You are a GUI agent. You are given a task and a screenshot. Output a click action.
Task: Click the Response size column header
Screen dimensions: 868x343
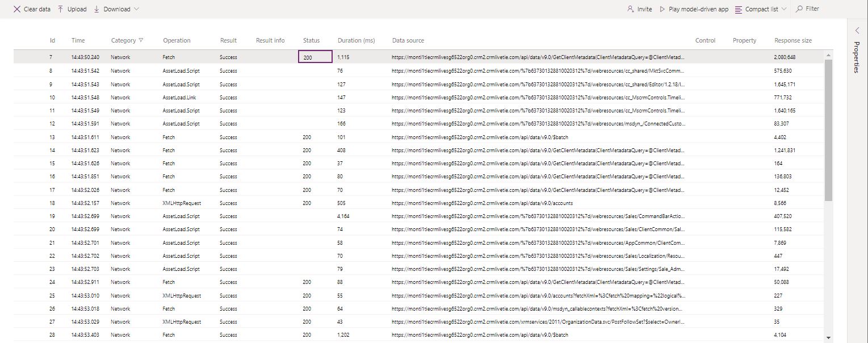point(792,40)
